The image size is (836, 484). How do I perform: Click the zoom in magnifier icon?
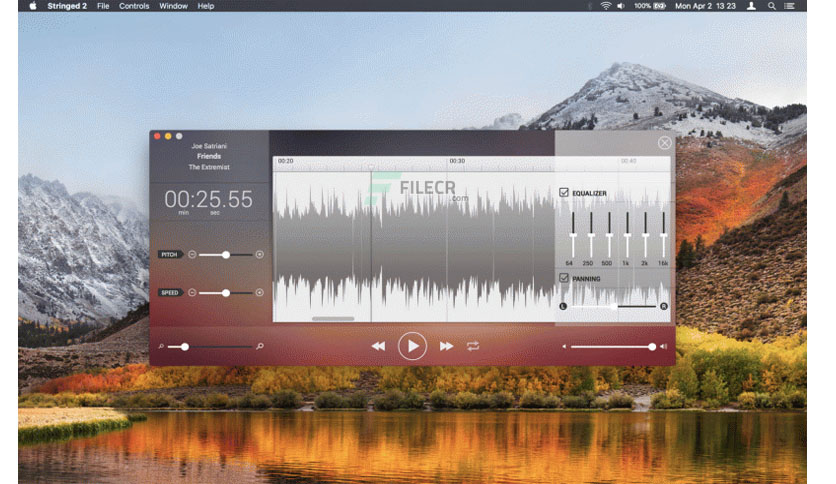tap(260, 346)
